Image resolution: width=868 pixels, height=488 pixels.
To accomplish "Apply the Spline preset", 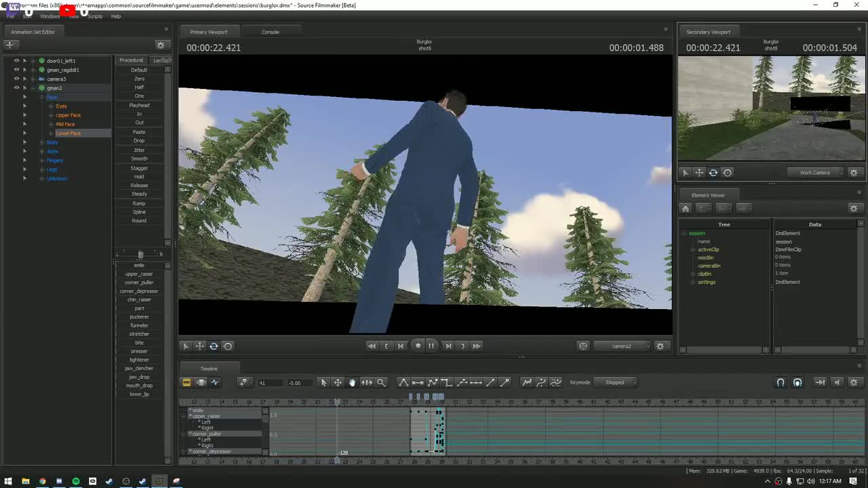I will coord(139,211).
